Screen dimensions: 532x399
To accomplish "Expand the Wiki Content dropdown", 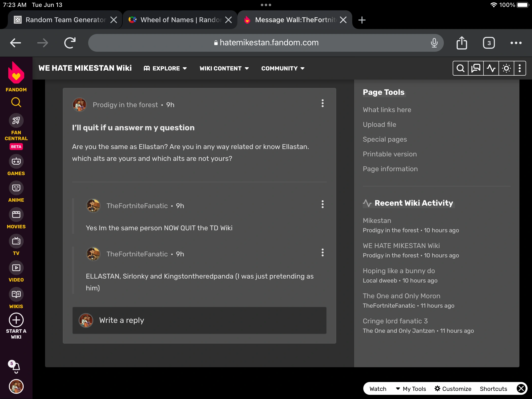I will click(x=224, y=68).
